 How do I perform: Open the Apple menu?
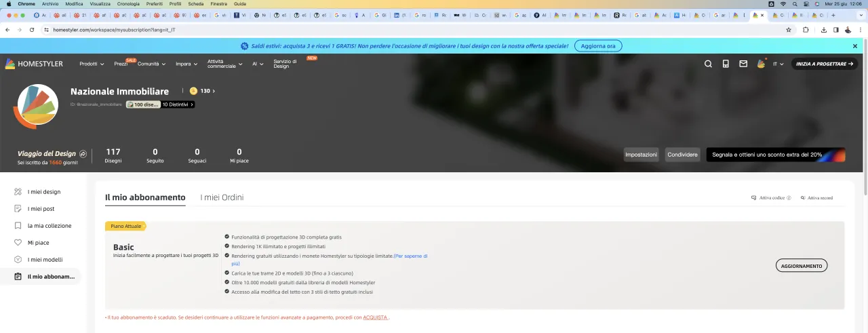coord(9,3)
